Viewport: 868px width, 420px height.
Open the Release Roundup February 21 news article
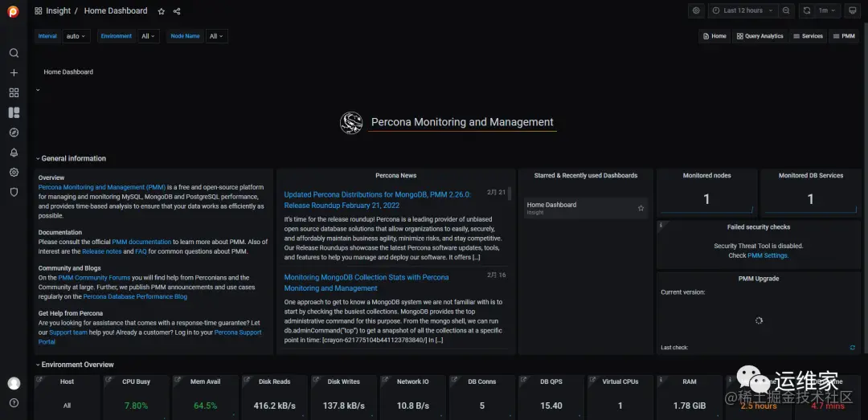(x=377, y=200)
